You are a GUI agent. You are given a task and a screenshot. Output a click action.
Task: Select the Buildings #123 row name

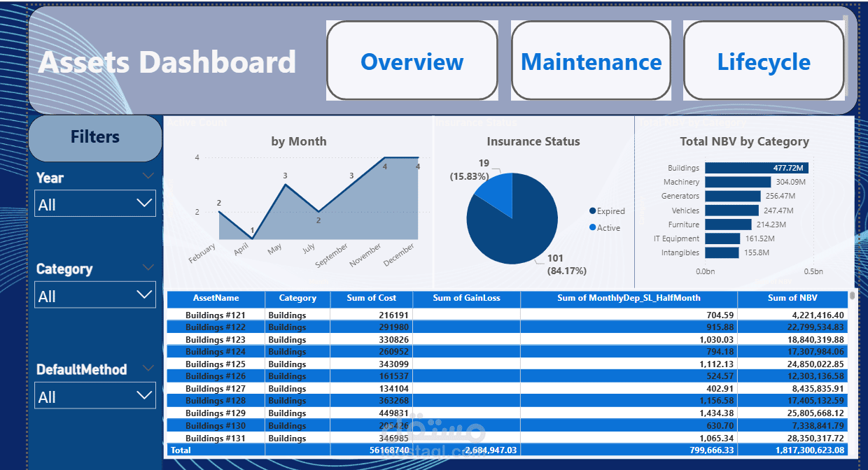[x=216, y=340]
